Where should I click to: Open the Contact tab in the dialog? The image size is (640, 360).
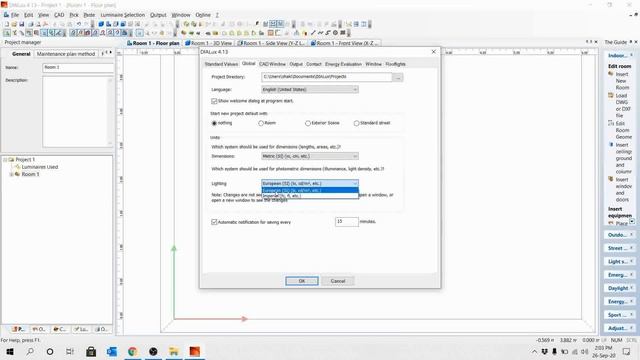313,64
